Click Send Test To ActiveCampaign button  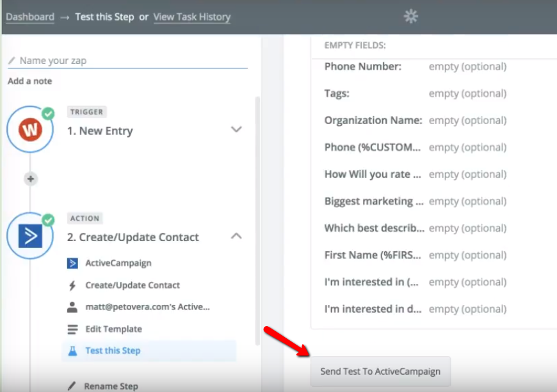(x=380, y=372)
